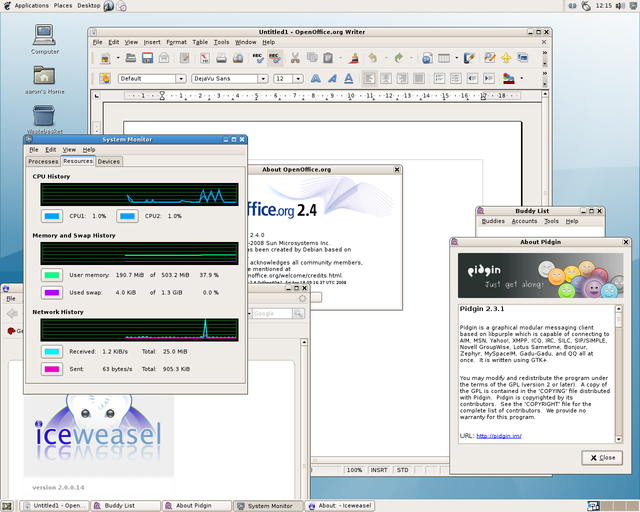Undo last action arrow icon
The image size is (640, 512).
[373, 58]
